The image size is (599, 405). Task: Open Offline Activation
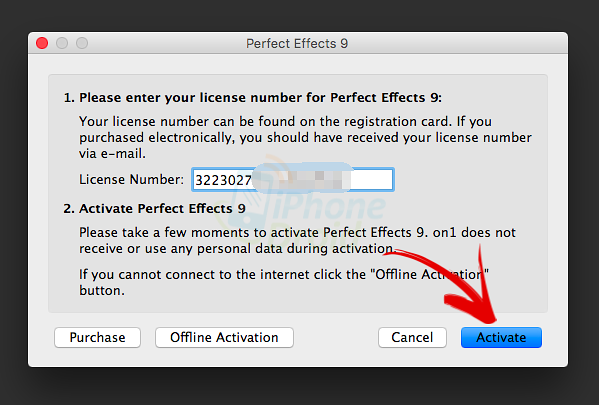tap(224, 337)
